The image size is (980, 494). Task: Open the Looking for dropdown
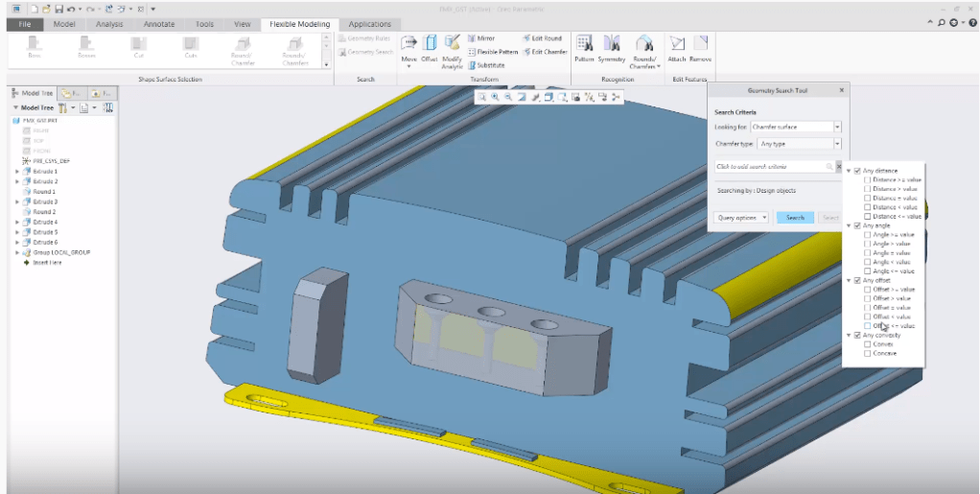coord(837,127)
